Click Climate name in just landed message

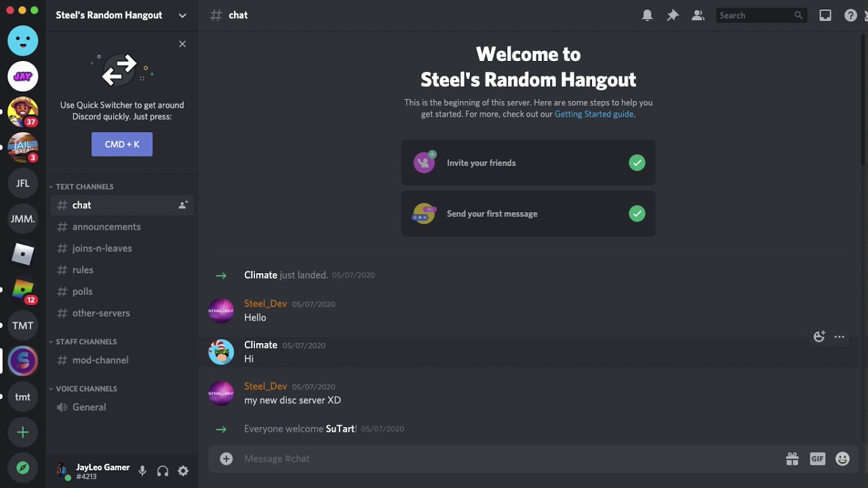(260, 275)
